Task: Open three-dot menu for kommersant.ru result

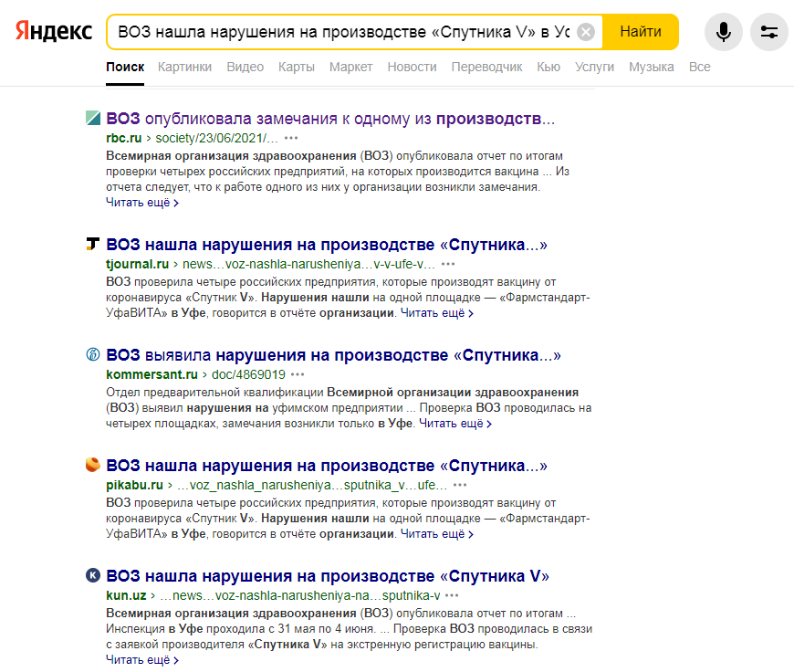Action: pyautogui.click(x=298, y=374)
